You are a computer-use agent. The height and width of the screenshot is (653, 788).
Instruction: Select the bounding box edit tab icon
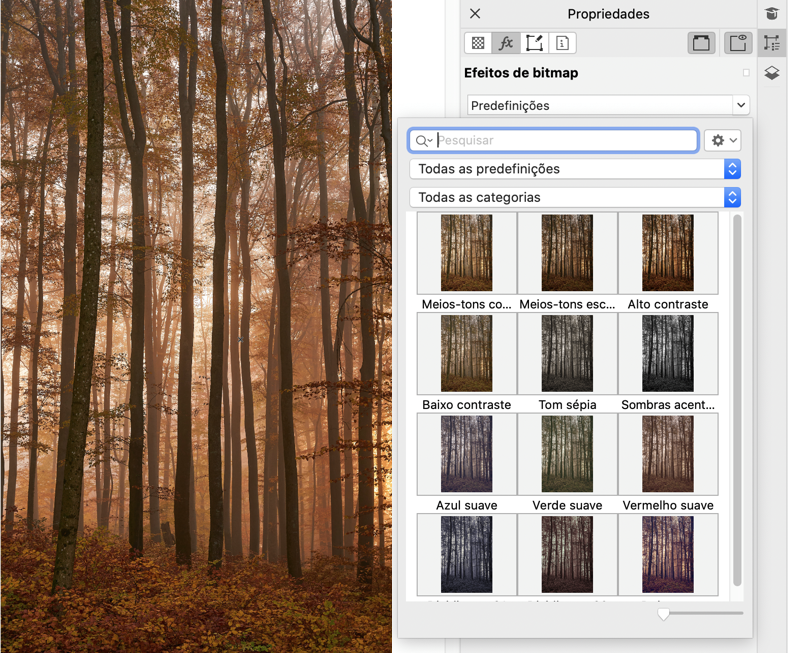coord(534,43)
